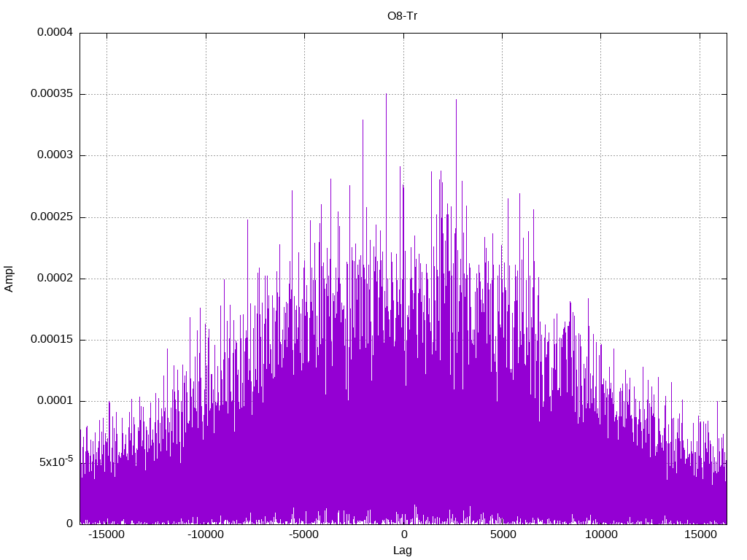Click the y-axis value 0.0002
Image resolution: width=747 pixels, height=560 pixels.
(55, 278)
